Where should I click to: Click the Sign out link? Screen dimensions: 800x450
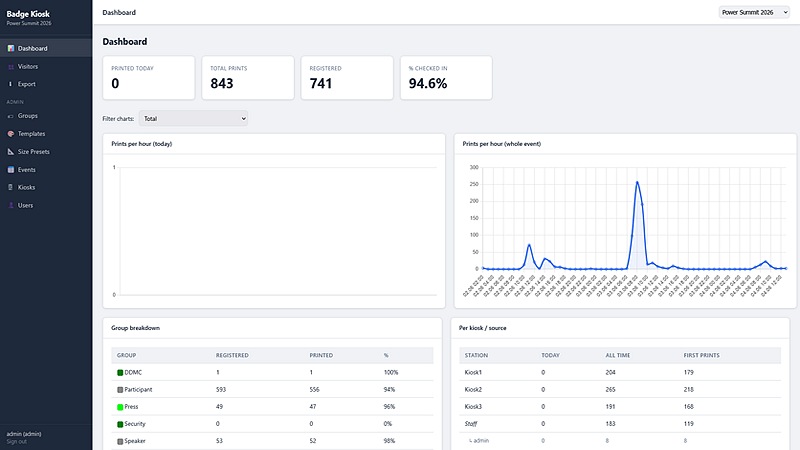tap(16, 441)
